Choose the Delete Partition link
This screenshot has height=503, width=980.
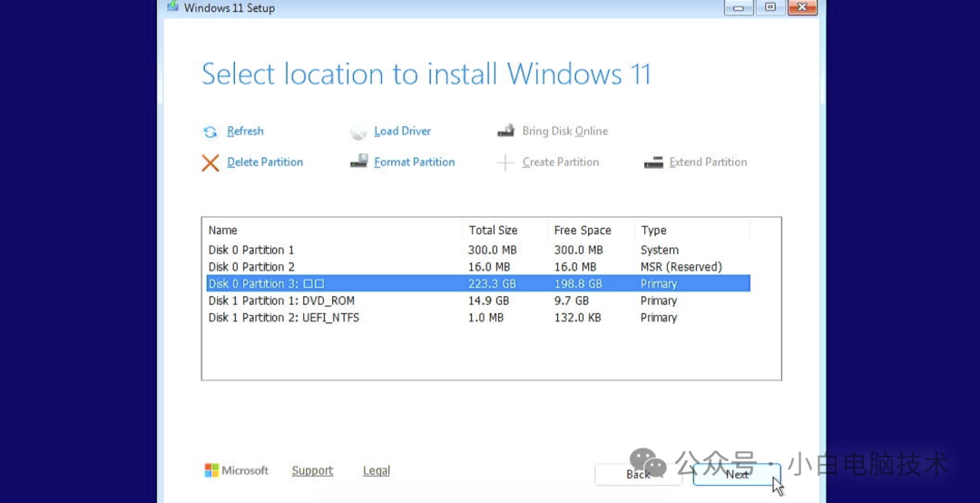click(265, 162)
